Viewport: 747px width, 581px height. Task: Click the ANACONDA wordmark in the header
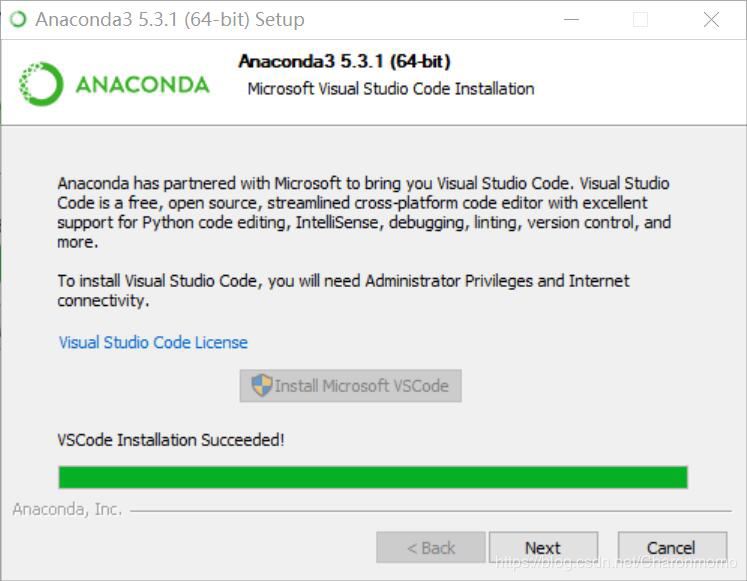pos(142,85)
